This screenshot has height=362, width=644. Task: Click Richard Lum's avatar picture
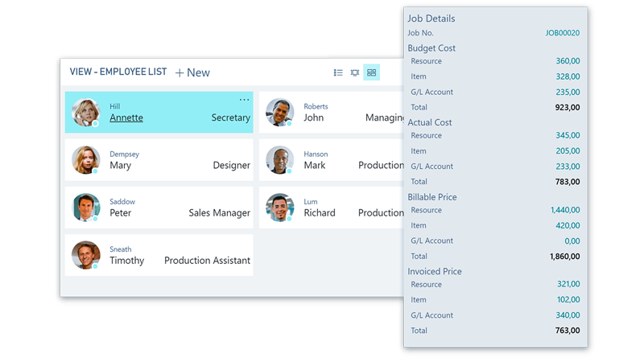[x=279, y=208]
